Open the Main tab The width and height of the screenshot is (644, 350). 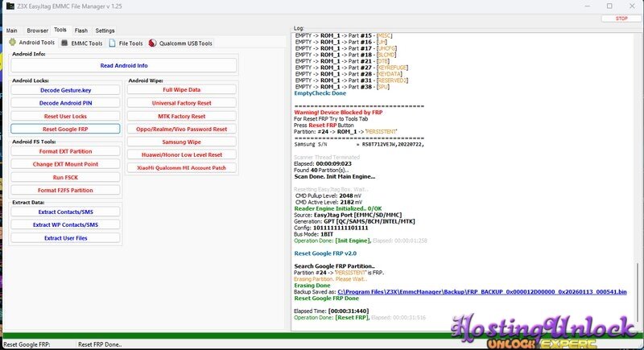coord(12,31)
